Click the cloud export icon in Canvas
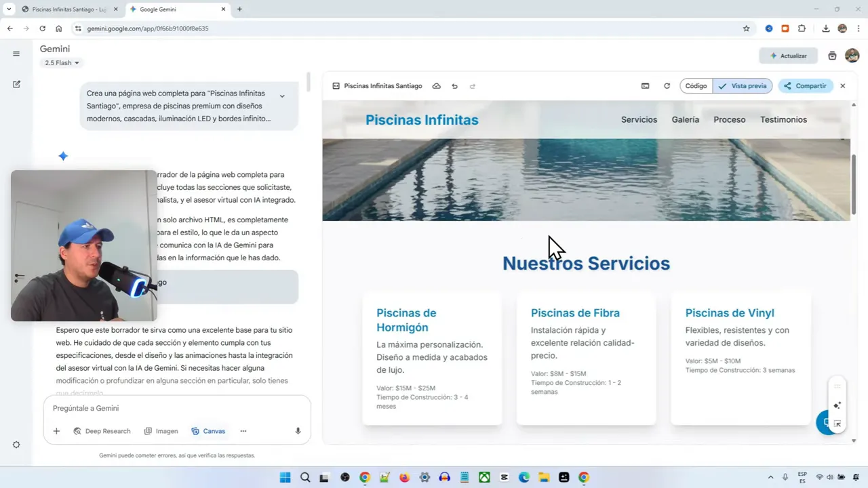Image resolution: width=868 pixels, height=488 pixels. [x=436, y=86]
